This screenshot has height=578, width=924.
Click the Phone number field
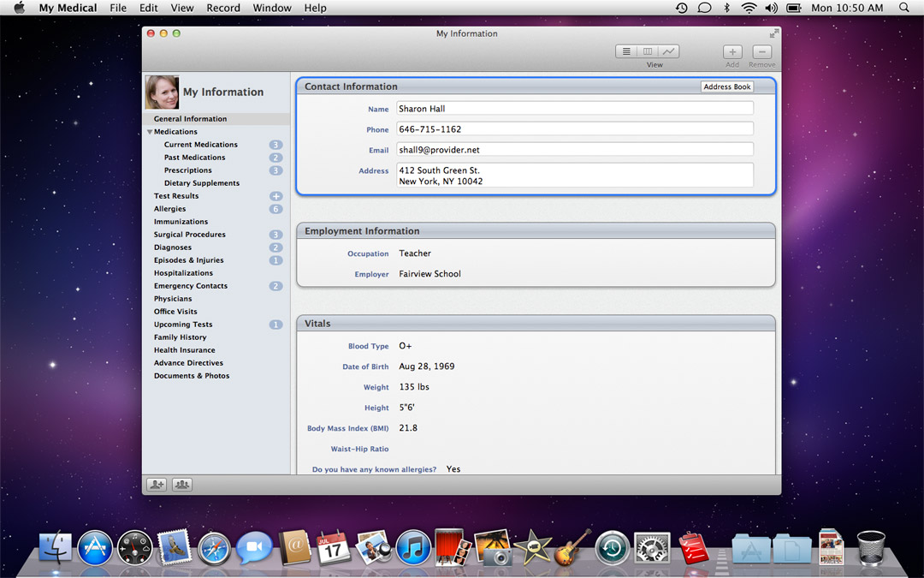(x=574, y=129)
